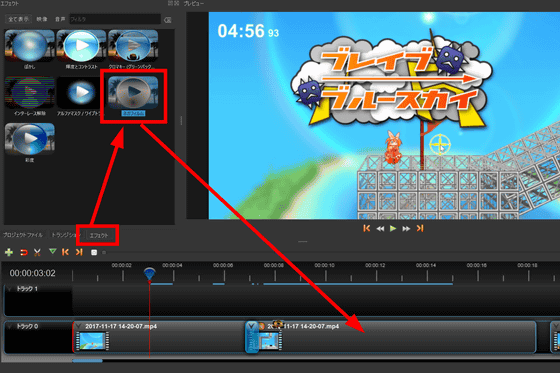Select the brightness and contrast effect thumbnail
Image resolution: width=560 pixels, height=373 pixels.
[x=81, y=46]
